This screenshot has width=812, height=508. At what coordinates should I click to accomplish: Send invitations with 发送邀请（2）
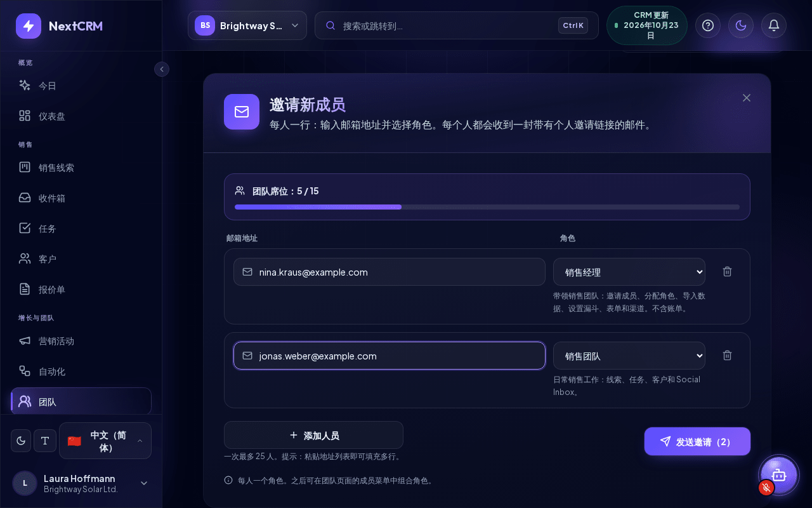[697, 441]
